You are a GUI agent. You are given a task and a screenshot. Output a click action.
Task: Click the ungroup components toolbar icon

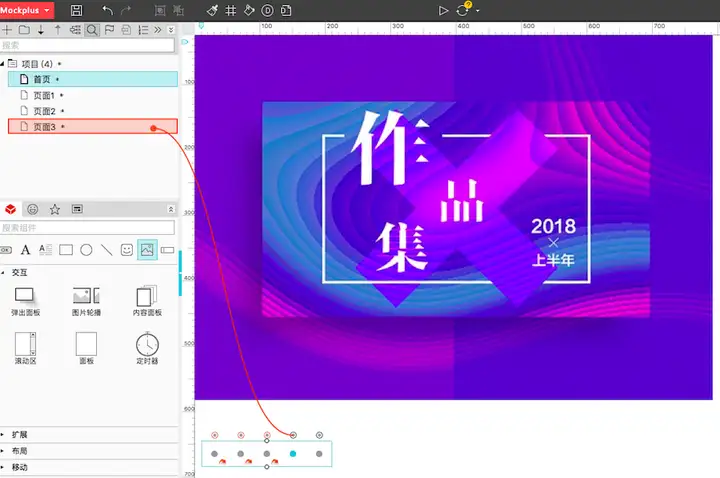178,10
